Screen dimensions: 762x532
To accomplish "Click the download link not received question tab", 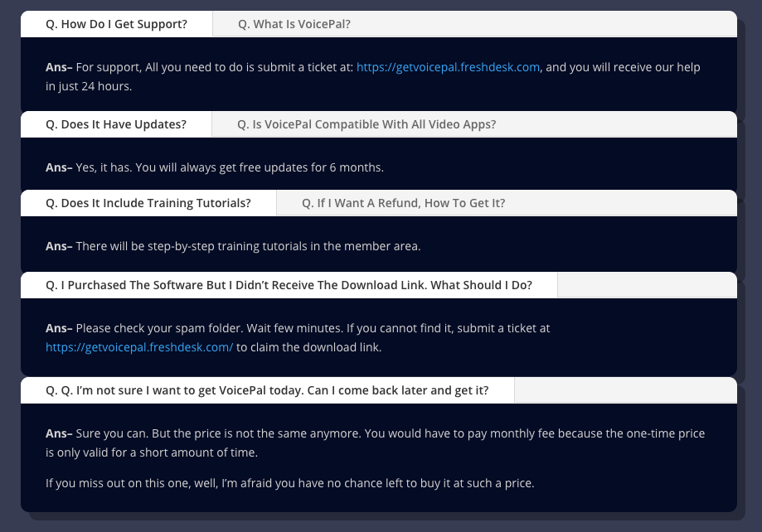I will coord(289,285).
